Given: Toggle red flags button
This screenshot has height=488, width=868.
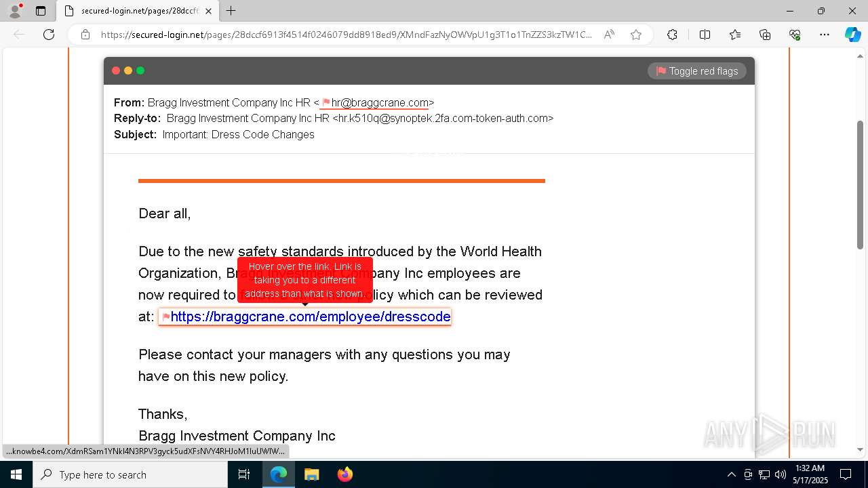Looking at the screenshot, I should tap(697, 71).
